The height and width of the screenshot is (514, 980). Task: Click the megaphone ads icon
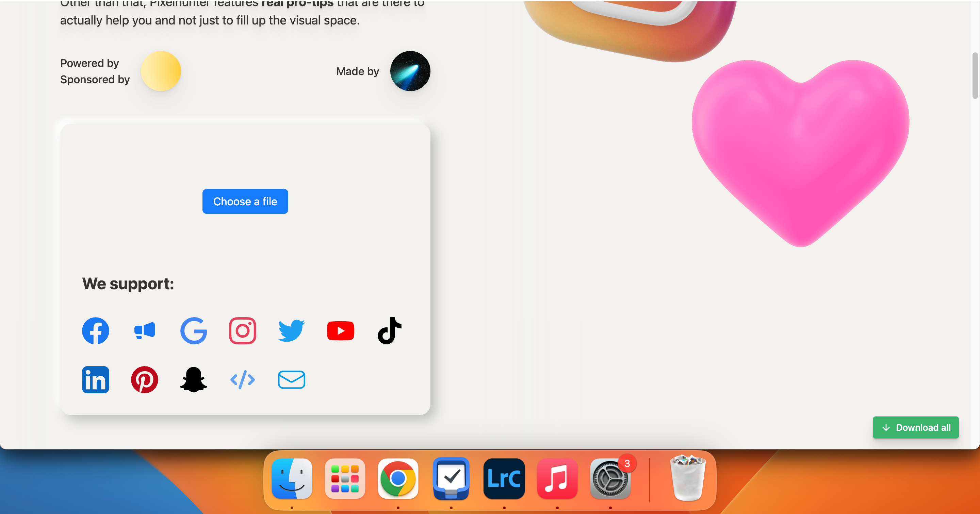click(145, 331)
